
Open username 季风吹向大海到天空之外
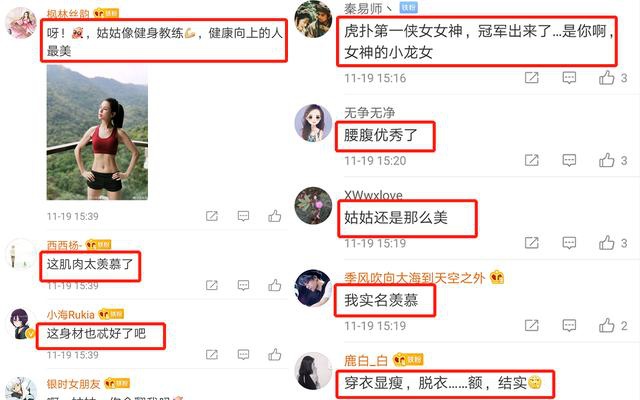point(414,278)
